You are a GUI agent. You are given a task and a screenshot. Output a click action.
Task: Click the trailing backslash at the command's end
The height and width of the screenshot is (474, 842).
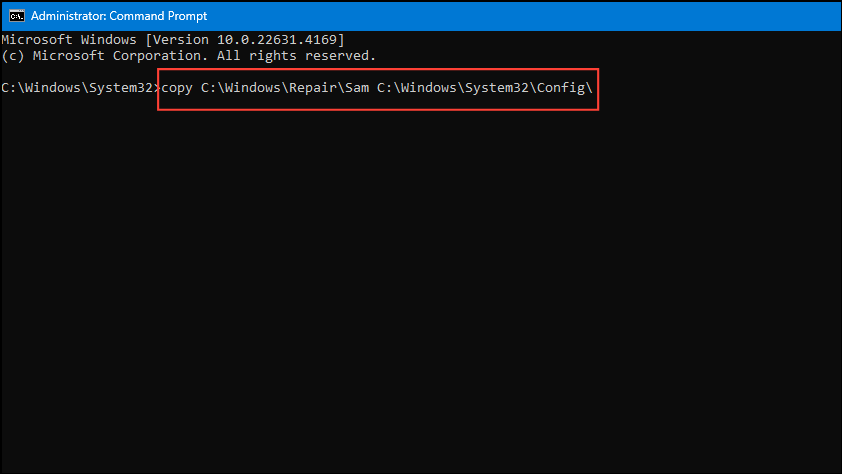click(589, 88)
